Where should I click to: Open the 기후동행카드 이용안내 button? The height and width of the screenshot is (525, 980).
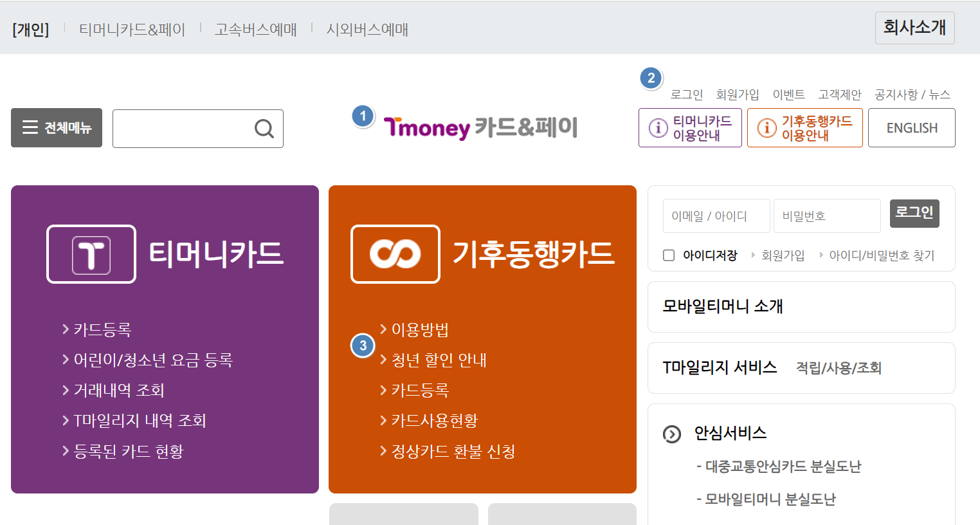804,127
